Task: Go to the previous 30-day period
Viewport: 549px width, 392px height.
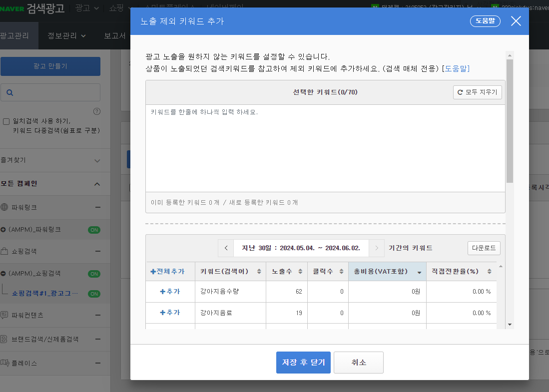Action: pos(226,248)
